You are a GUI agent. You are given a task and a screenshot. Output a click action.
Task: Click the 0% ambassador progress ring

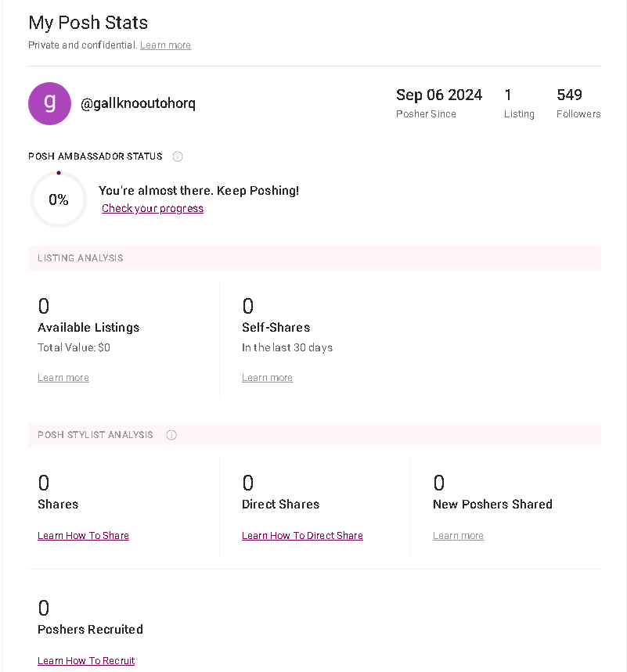coord(59,199)
